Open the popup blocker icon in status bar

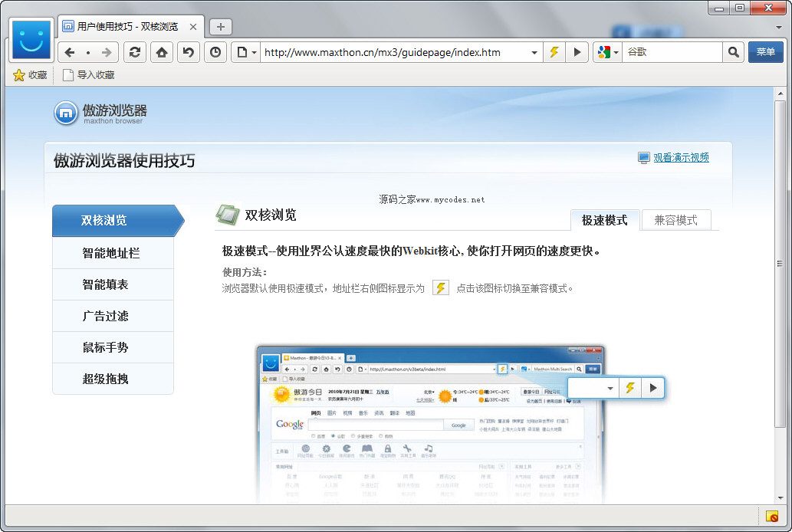pos(772,516)
